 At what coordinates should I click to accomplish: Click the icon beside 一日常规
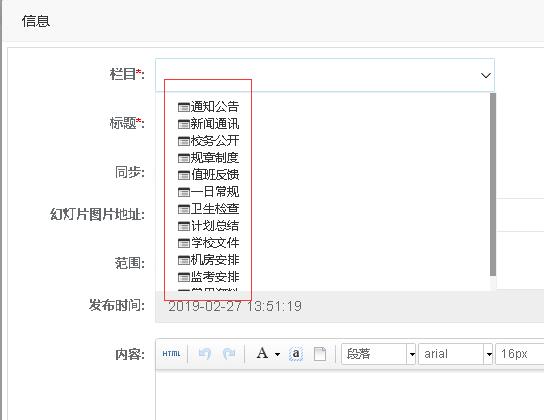point(184,192)
